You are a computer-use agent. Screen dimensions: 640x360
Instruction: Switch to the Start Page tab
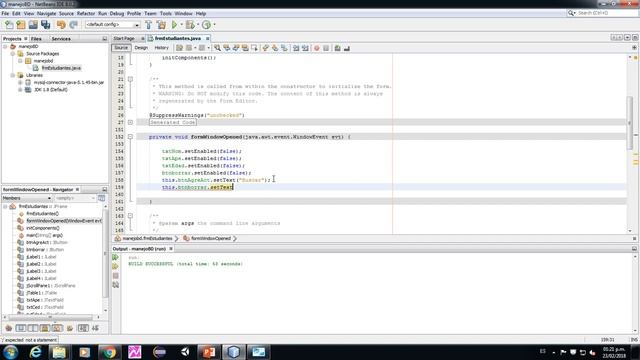click(124, 38)
